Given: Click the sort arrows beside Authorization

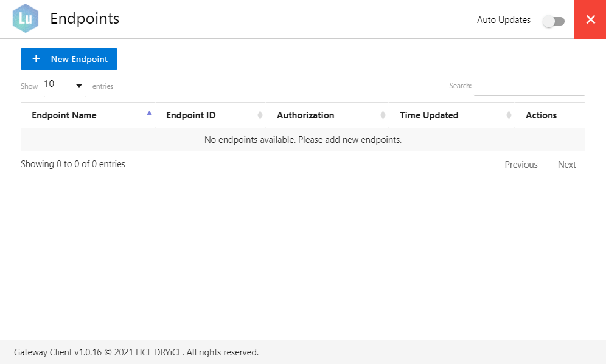Looking at the screenshot, I should tap(383, 115).
